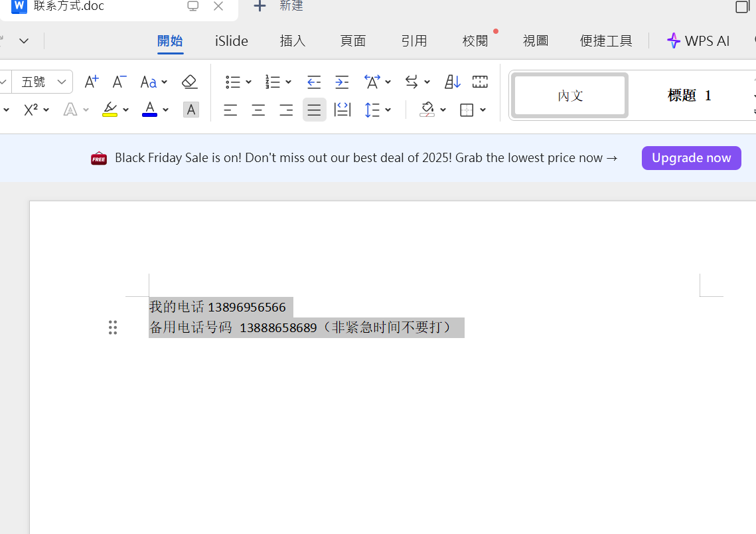Click the superscript X² icon
The height and width of the screenshot is (534, 756).
point(31,109)
